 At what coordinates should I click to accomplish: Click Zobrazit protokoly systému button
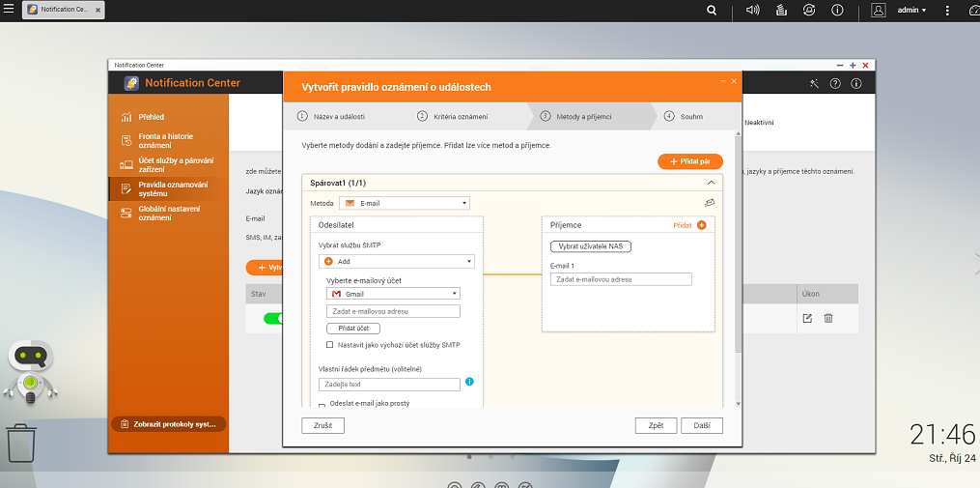click(169, 424)
